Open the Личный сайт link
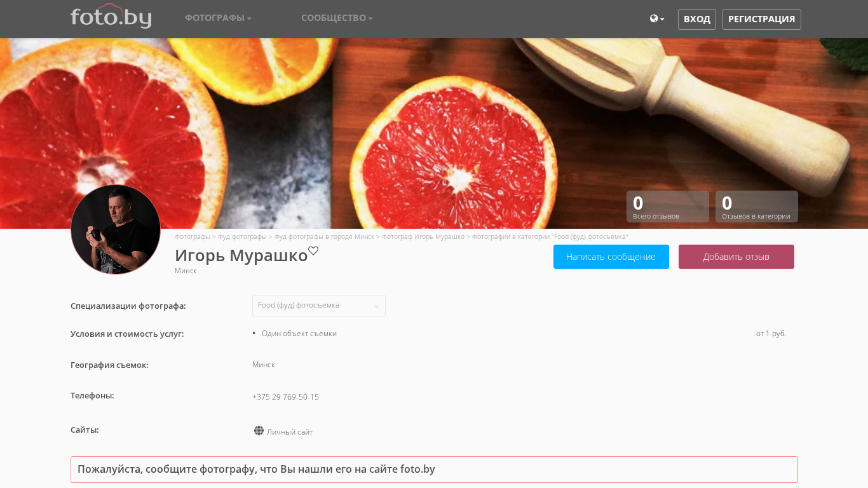This screenshot has height=488, width=868. pos(290,432)
